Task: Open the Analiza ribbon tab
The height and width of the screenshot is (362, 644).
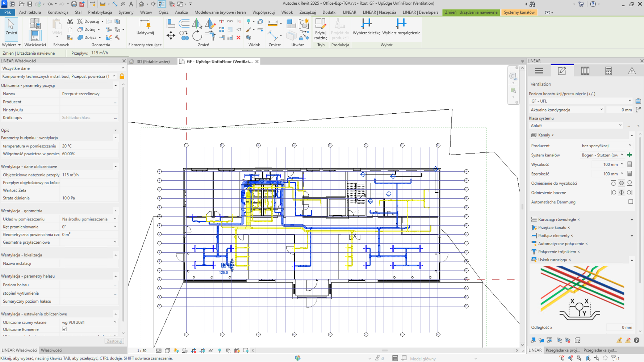Action: coord(181,12)
